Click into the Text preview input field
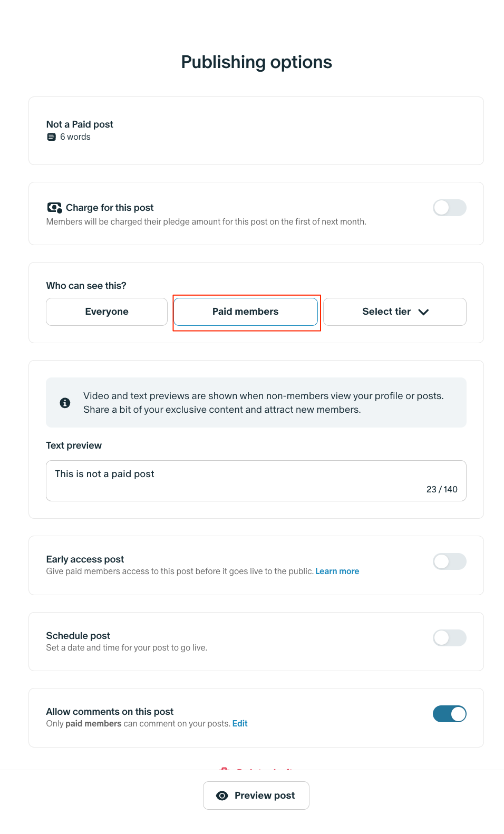 pyautogui.click(x=256, y=481)
